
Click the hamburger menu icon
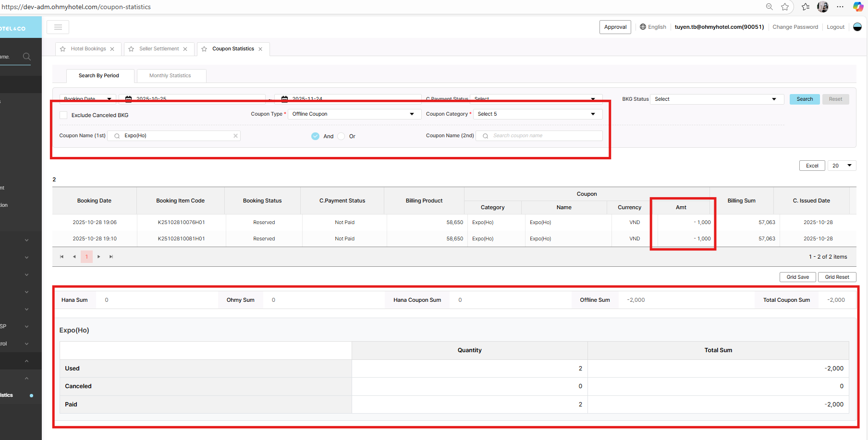tap(58, 27)
